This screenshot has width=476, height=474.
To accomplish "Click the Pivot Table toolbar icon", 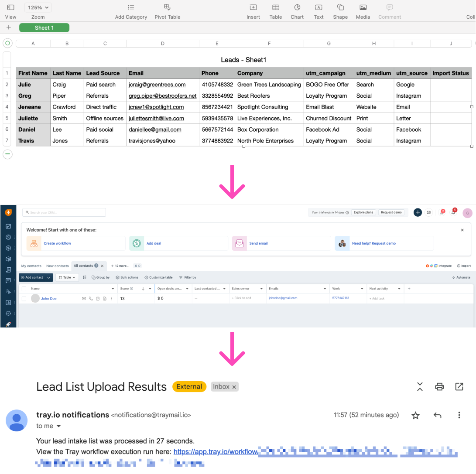I will pos(167,7).
